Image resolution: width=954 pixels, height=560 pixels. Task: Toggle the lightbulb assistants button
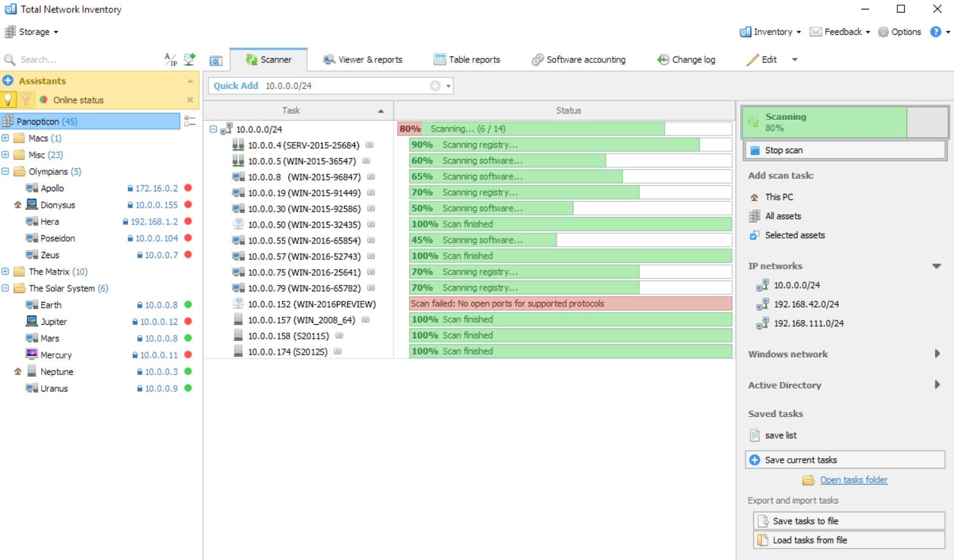[8, 100]
